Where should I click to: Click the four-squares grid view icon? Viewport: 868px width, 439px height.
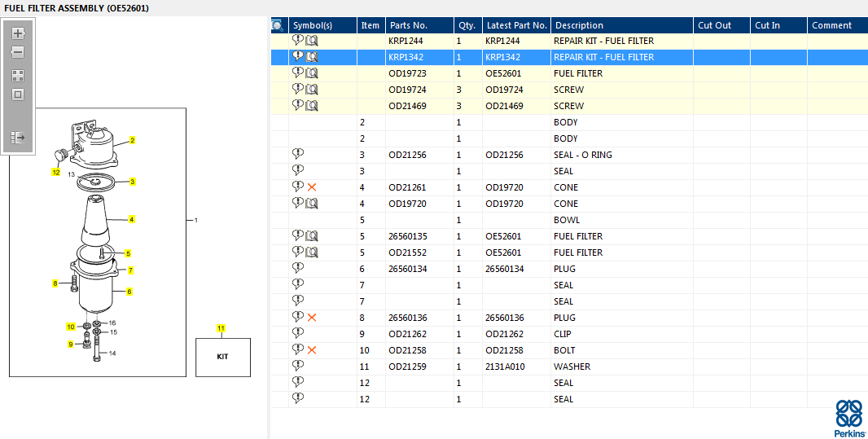click(18, 76)
